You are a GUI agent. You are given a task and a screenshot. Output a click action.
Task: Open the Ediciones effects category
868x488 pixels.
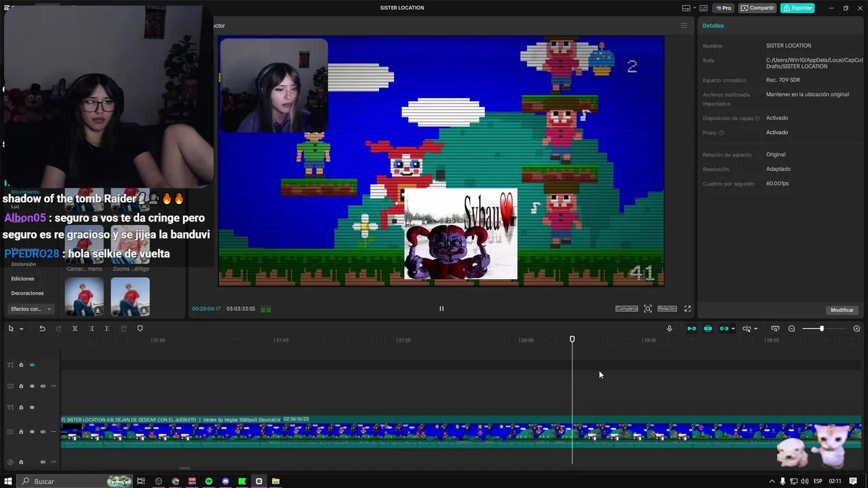[22, 279]
